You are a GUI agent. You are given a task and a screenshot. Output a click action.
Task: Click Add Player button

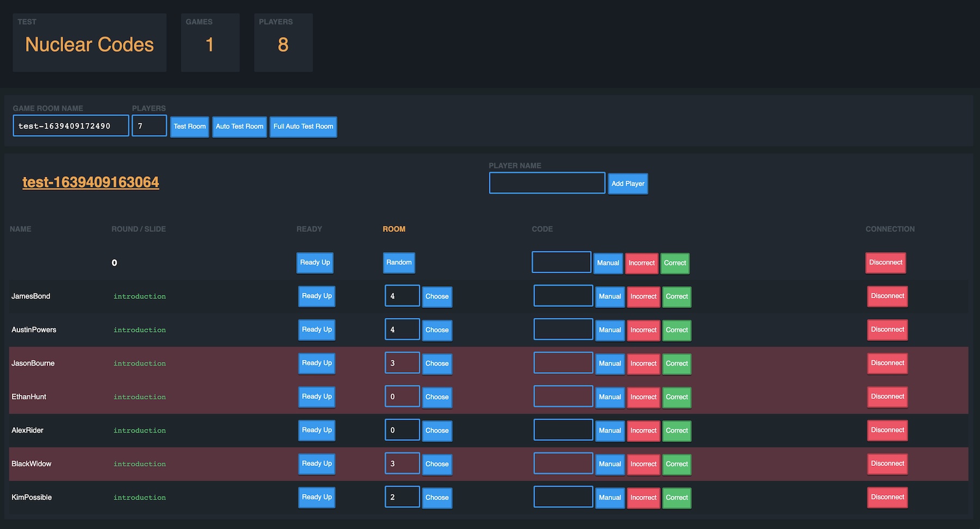tap(628, 183)
